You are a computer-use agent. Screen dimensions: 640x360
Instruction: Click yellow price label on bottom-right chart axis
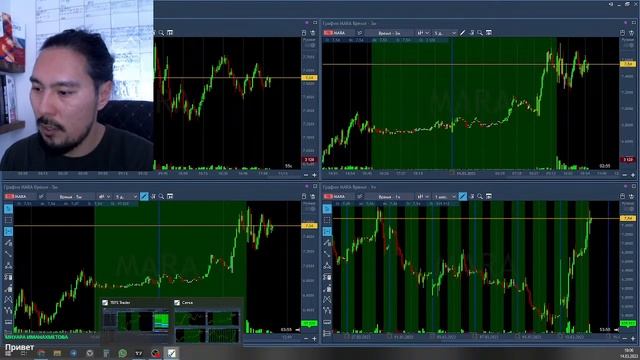tap(628, 218)
